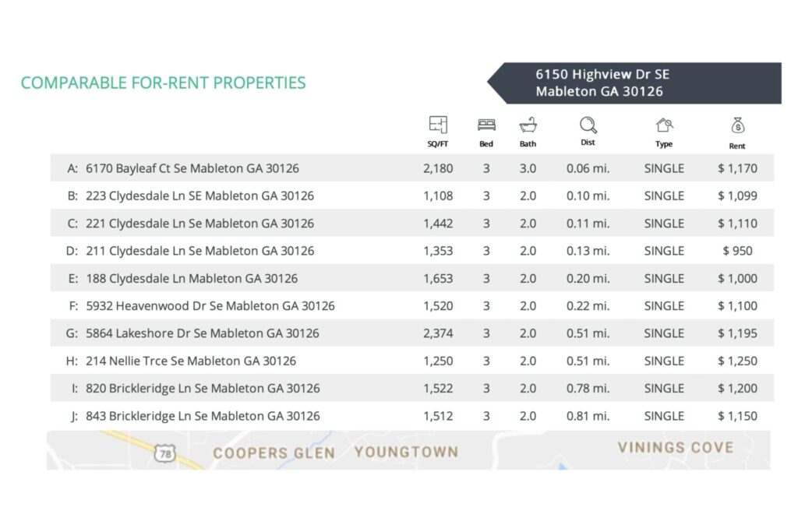Open the Type column filter
Screen dimensions: 798x532
(x=663, y=143)
